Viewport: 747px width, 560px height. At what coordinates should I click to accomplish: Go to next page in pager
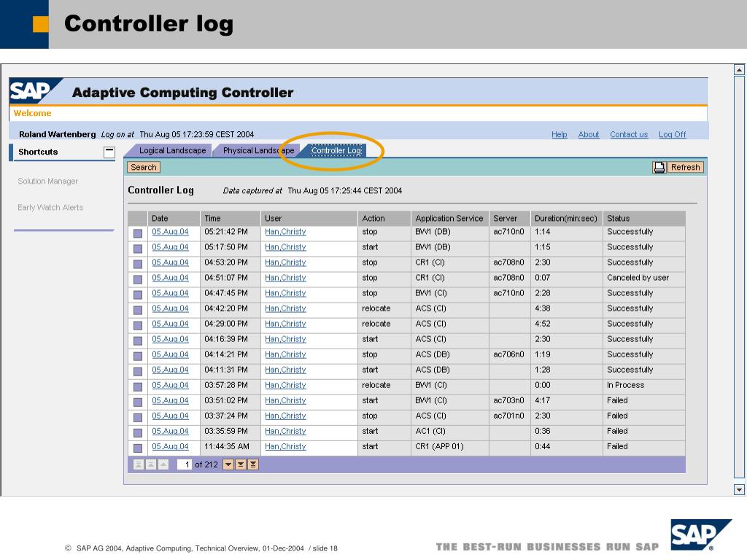pos(228,464)
